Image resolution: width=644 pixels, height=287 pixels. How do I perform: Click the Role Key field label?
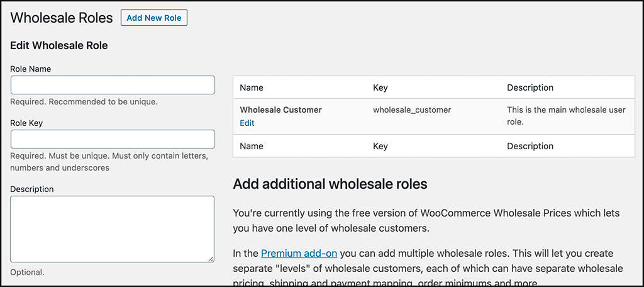coord(26,123)
